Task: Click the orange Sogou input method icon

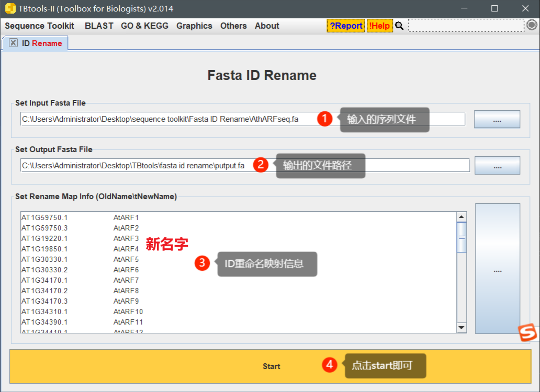Action: (x=527, y=332)
